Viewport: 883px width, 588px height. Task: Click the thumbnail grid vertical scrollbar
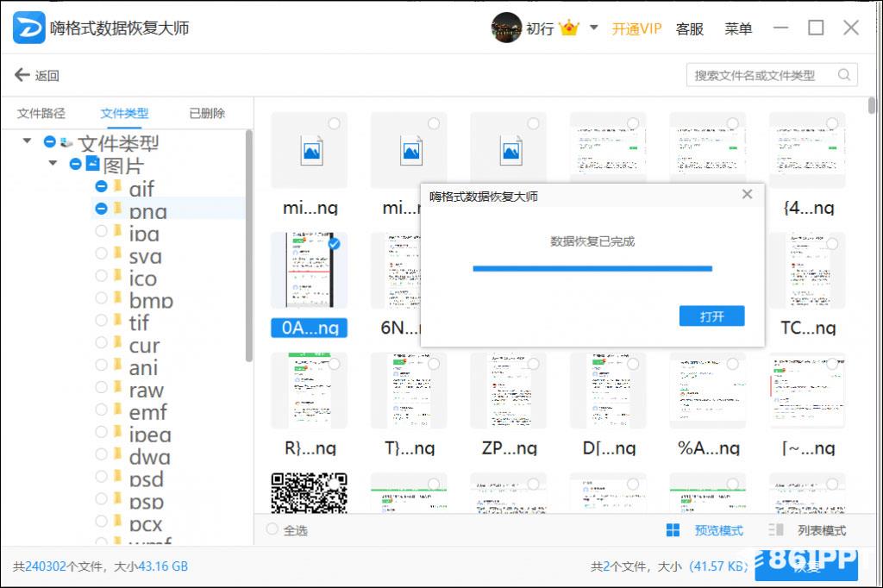(x=872, y=105)
